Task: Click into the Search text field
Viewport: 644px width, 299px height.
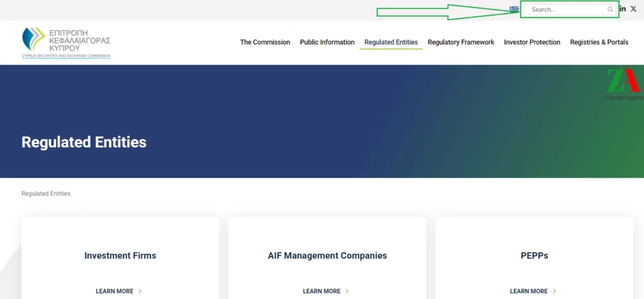Action: point(566,9)
